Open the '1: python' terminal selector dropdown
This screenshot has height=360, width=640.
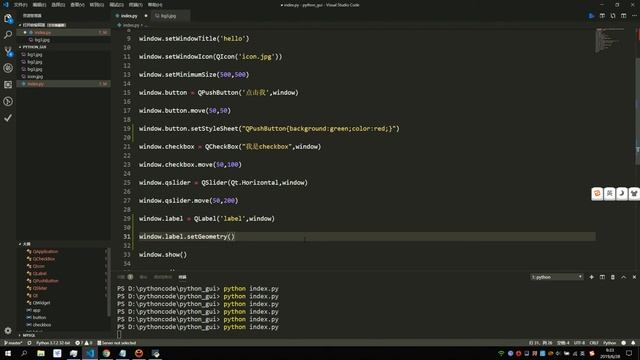[x=557, y=277]
